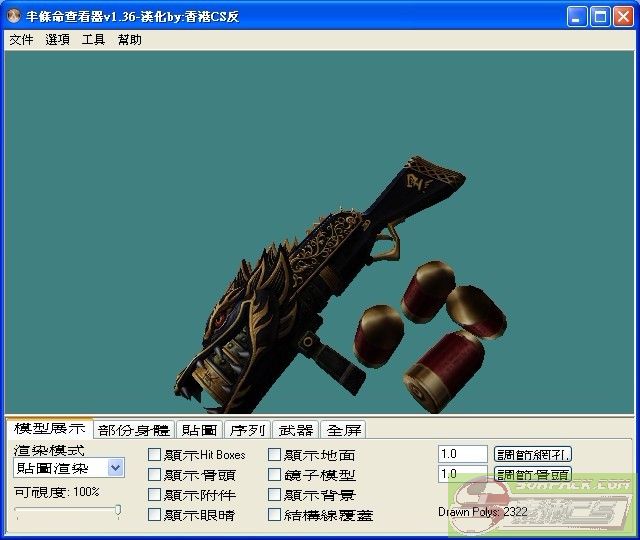
Task: Click the scale input field beside 調節骨頭
Action: click(x=462, y=475)
